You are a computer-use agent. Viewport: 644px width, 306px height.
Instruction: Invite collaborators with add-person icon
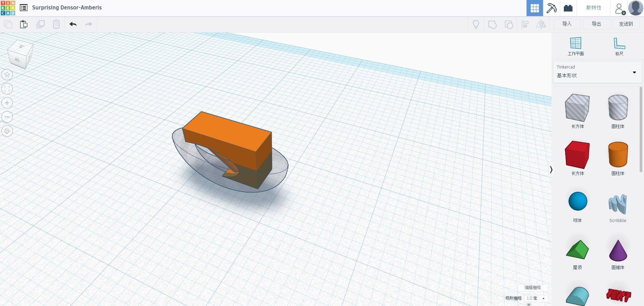pyautogui.click(x=620, y=8)
